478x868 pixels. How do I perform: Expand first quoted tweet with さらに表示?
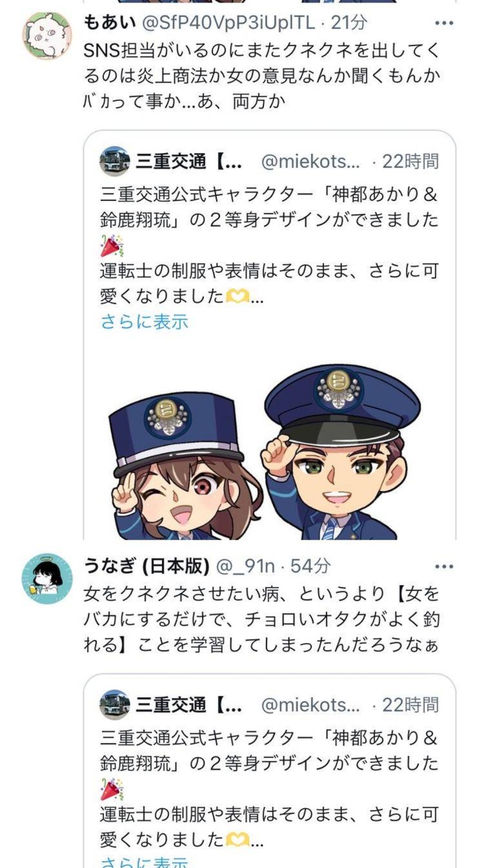coord(144,321)
